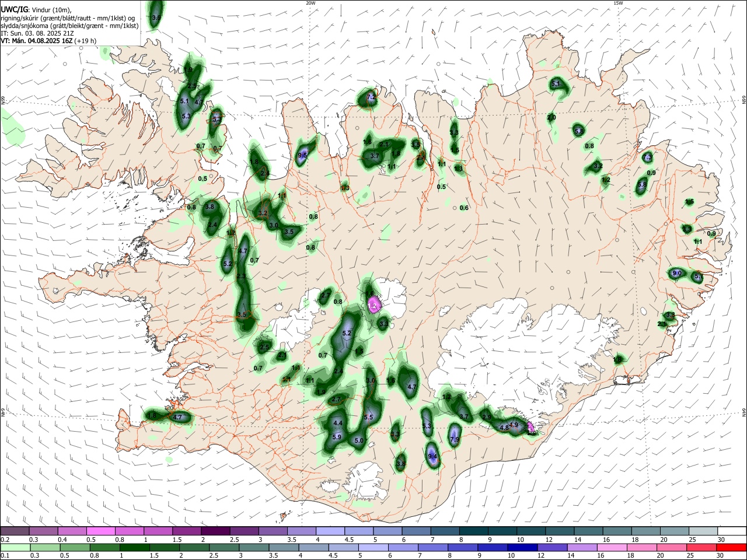Click the 2.0 precipitation value on map
The height and width of the screenshot is (560, 747).
pos(551,117)
